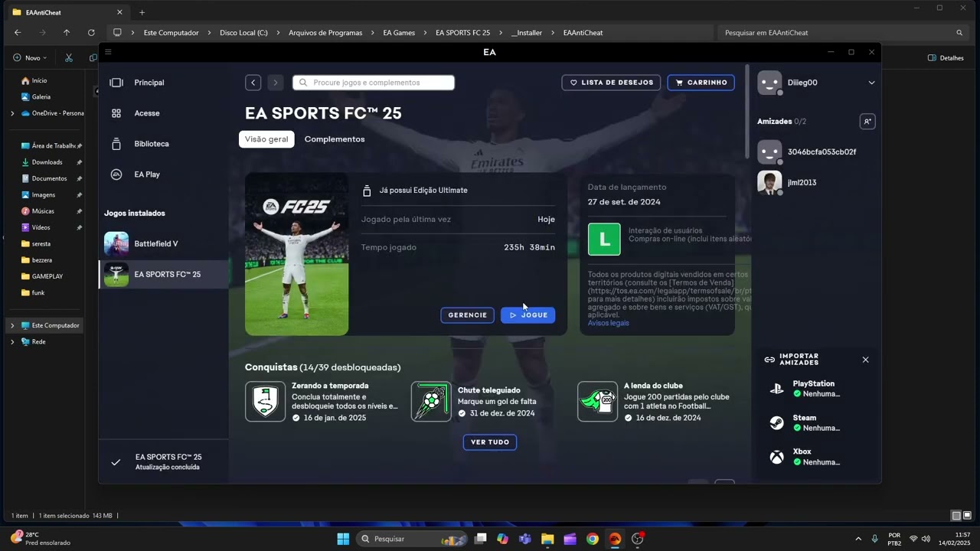
Task: Click the Diiieg00 profile avatar
Action: pos(769,83)
